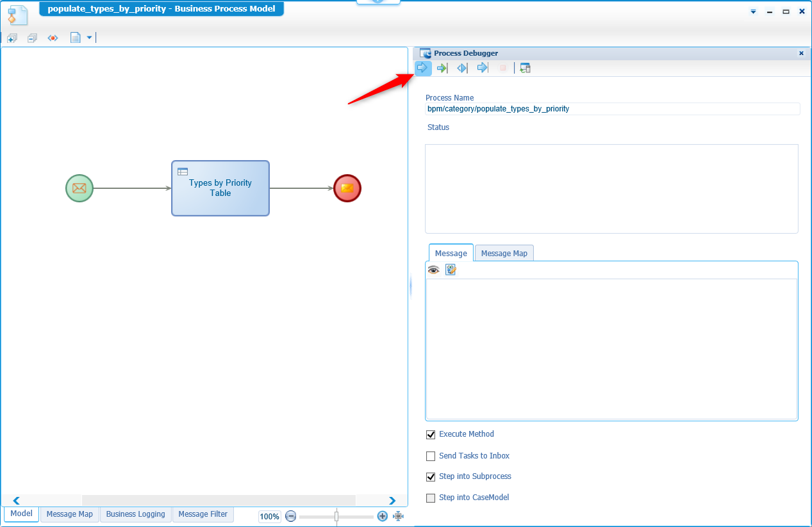Image resolution: width=812 pixels, height=527 pixels.
Task: Click the fit-to-screen icon beside zoom controls
Action: [x=398, y=516]
